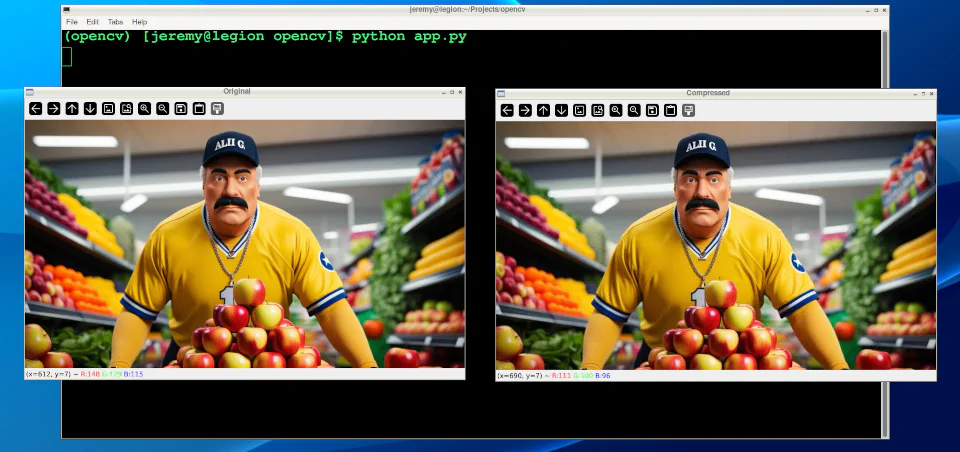Maximize the Compressed window
The height and width of the screenshot is (452, 960).
point(923,94)
